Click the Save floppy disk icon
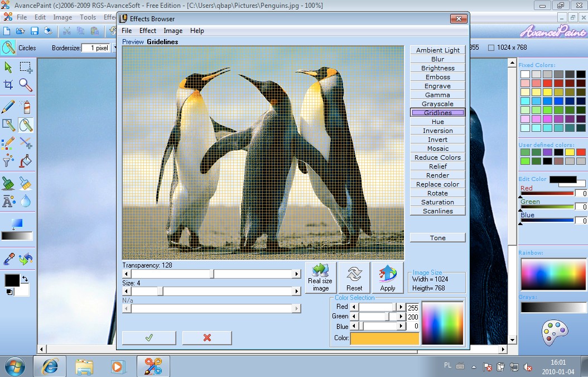This screenshot has width=588, height=377. pos(35,31)
